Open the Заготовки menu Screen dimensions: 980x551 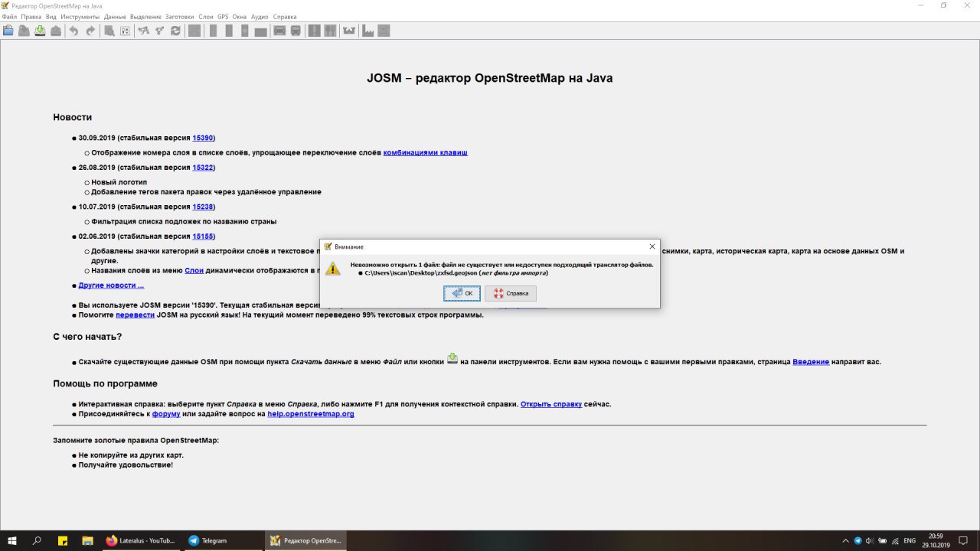pos(180,16)
